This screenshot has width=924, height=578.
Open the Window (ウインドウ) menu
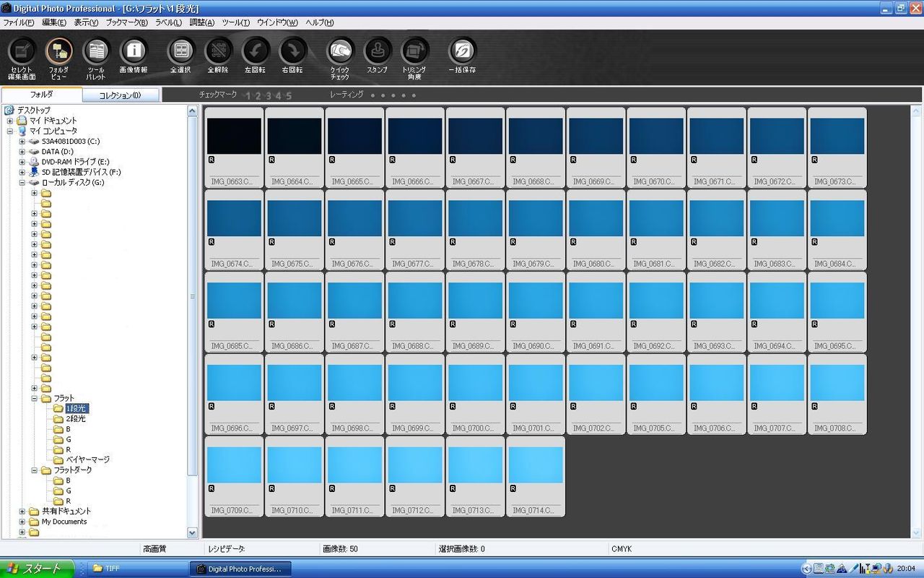(277, 22)
